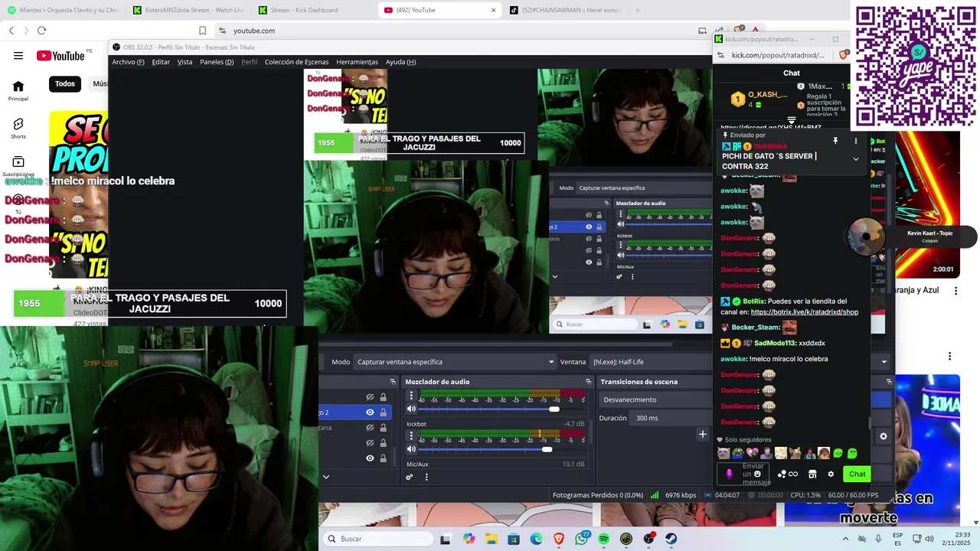Open advanced audio properties gear icon
The width and height of the screenshot is (980, 551).
409,477
